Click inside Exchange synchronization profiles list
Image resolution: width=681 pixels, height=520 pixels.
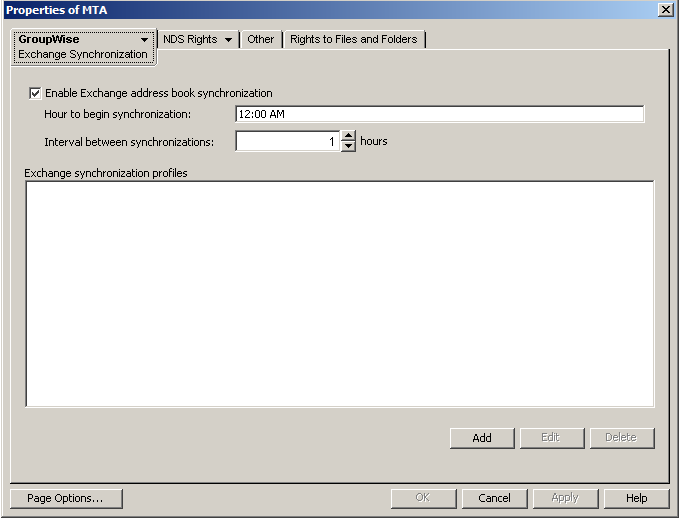coord(340,294)
